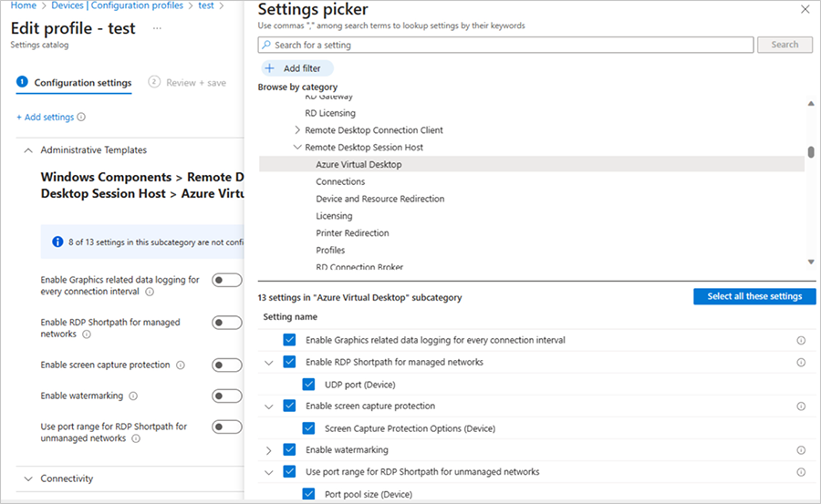The width and height of the screenshot is (821, 504).
Task: Toggle Use port range for unmanaged networks switch
Action: pos(227,427)
